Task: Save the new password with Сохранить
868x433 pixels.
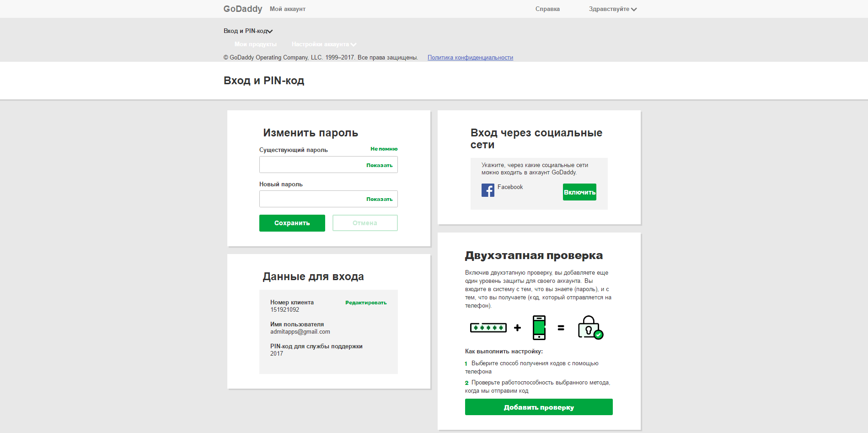Action: point(292,223)
